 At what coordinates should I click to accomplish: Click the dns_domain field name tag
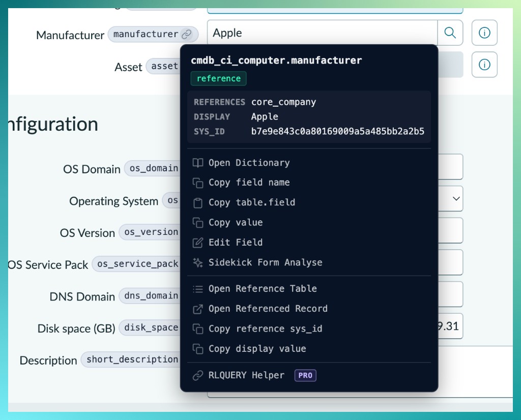[150, 296]
